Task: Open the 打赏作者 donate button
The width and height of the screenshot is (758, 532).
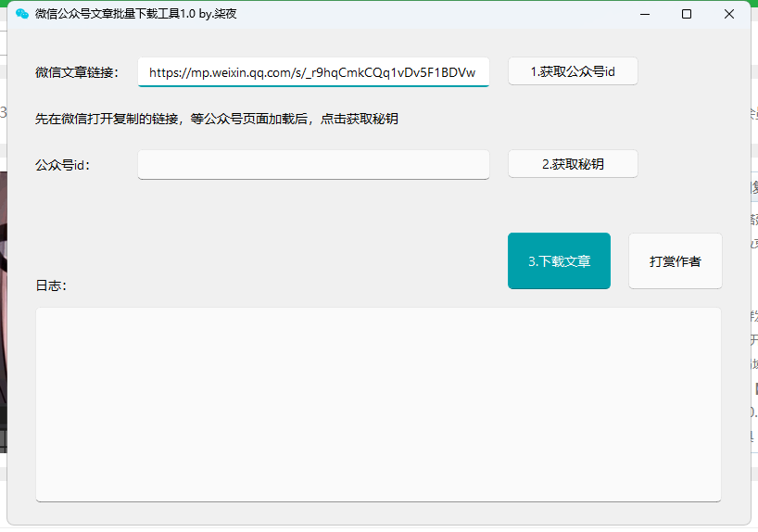Action: pyautogui.click(x=675, y=261)
